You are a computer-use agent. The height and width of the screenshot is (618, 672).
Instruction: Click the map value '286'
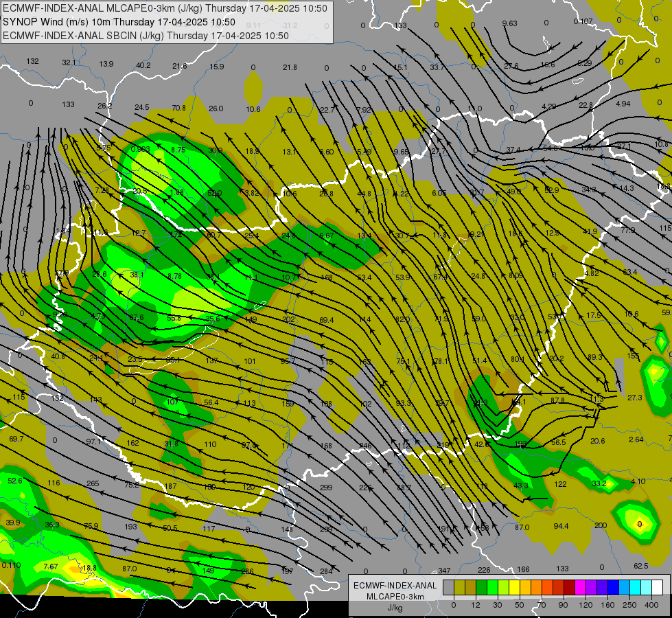pyautogui.click(x=247, y=571)
